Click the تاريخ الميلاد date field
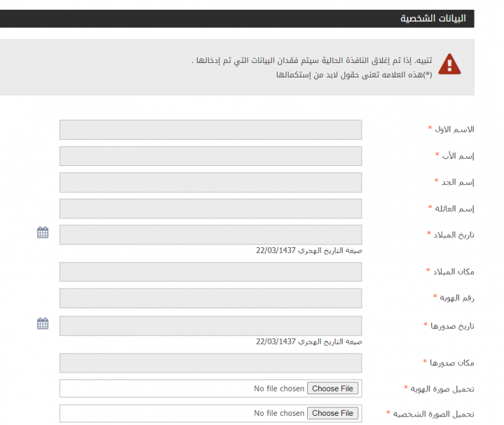Screen dimensions: 504x425 pyautogui.click(x=211, y=235)
